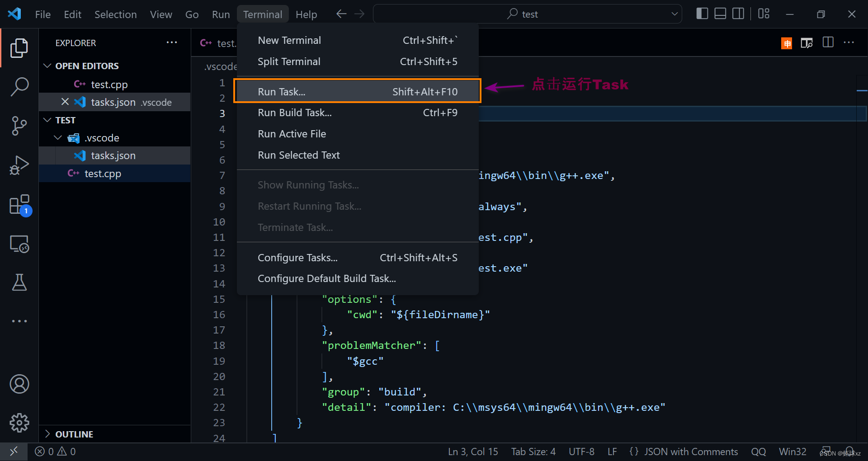Open the Edit menu
The image size is (868, 461).
click(x=72, y=14)
